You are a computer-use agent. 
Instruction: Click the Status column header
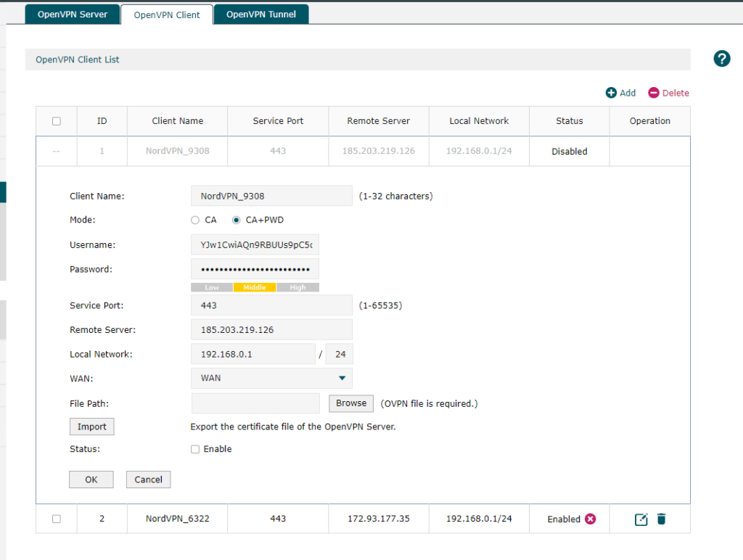tap(569, 121)
